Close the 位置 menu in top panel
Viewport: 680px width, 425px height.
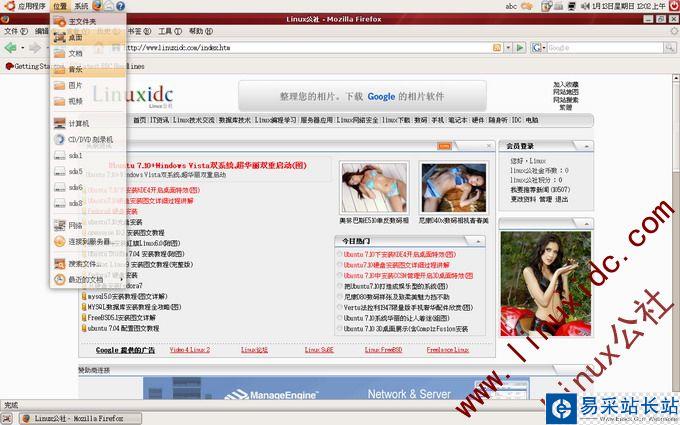click(60, 6)
